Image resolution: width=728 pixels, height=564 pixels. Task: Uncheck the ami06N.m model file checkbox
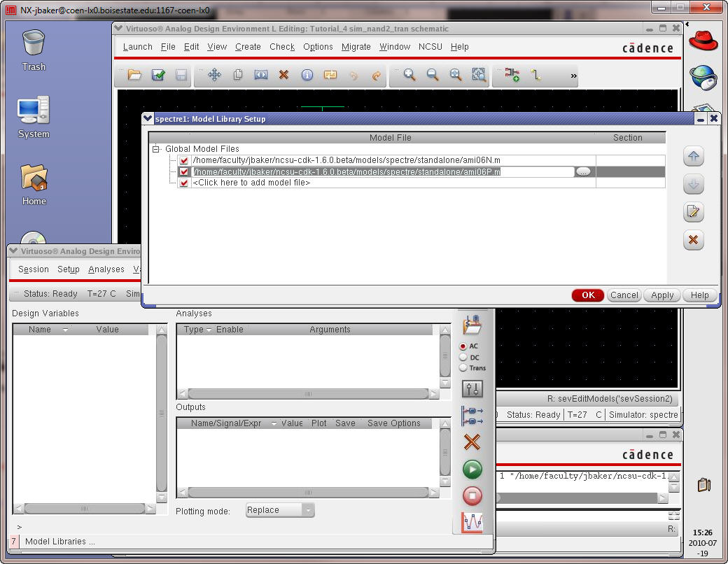184,161
